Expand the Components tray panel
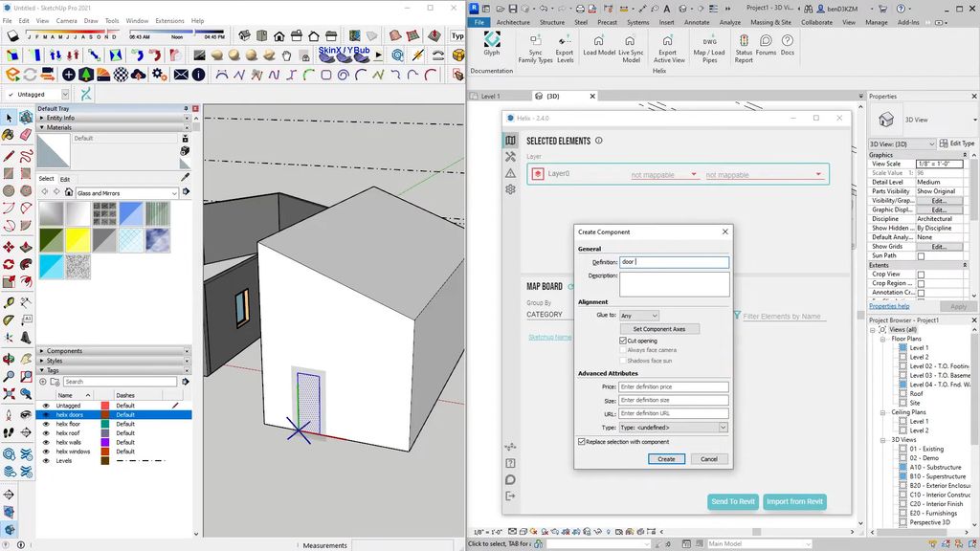Image resolution: width=980 pixels, height=551 pixels. tap(65, 351)
